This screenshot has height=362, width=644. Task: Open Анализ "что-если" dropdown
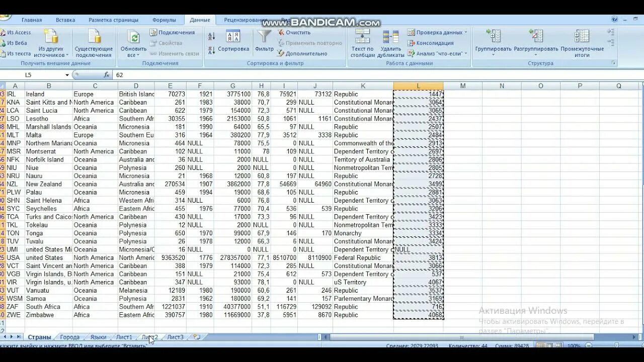437,53
